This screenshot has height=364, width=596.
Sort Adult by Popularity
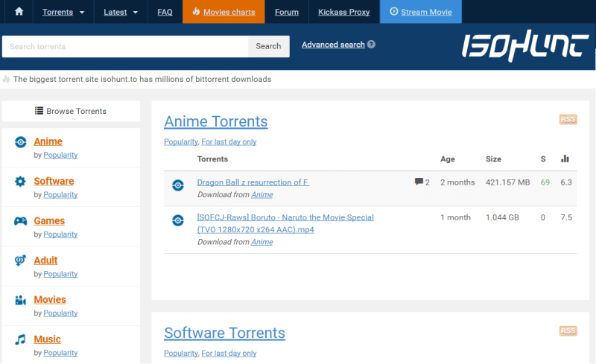[60, 274]
